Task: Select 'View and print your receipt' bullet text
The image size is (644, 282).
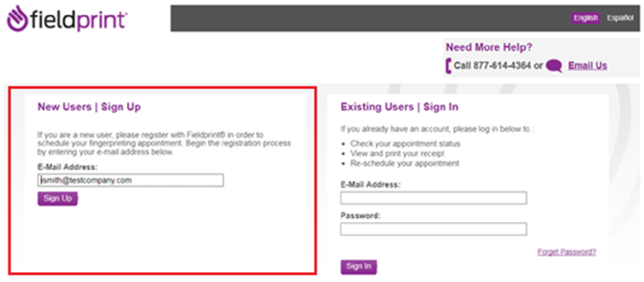Action: click(x=397, y=154)
